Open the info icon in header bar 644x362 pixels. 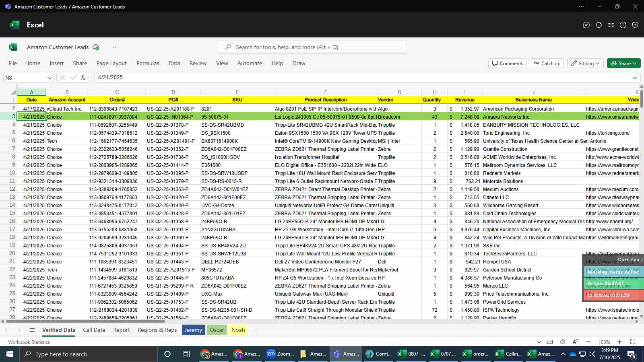pos(623,25)
